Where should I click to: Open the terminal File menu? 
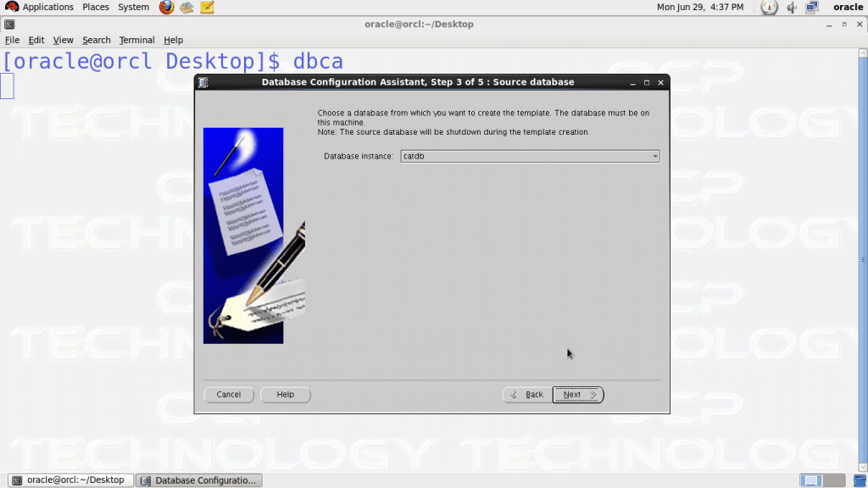[12, 40]
